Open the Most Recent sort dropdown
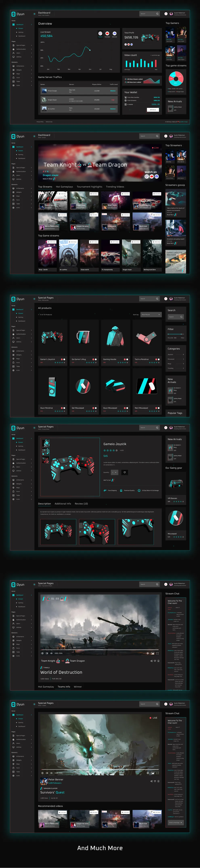 click(x=151, y=314)
